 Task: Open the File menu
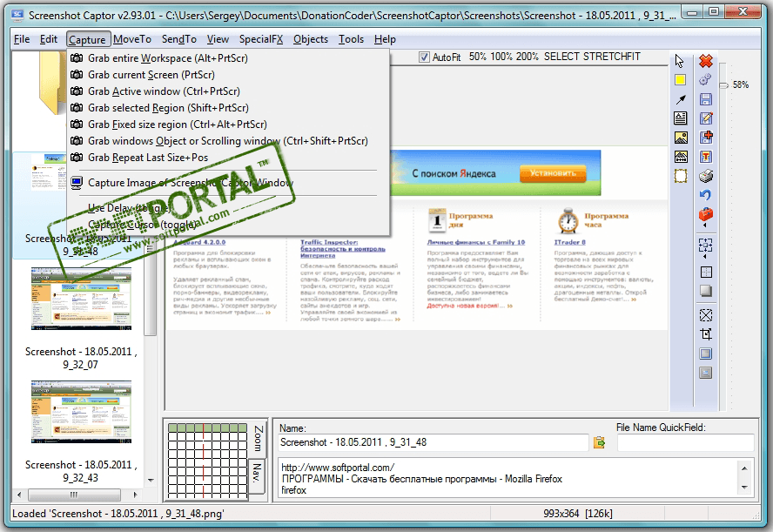tap(22, 39)
